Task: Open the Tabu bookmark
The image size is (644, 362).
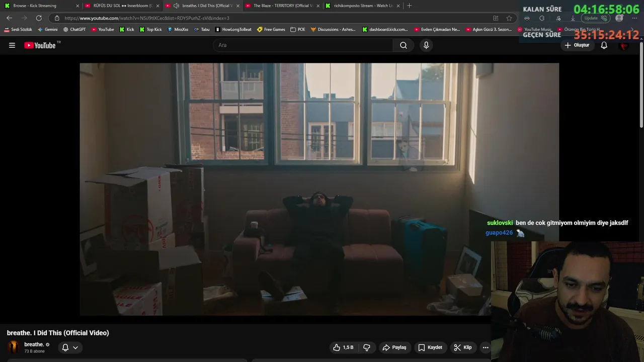Action: coord(202,30)
